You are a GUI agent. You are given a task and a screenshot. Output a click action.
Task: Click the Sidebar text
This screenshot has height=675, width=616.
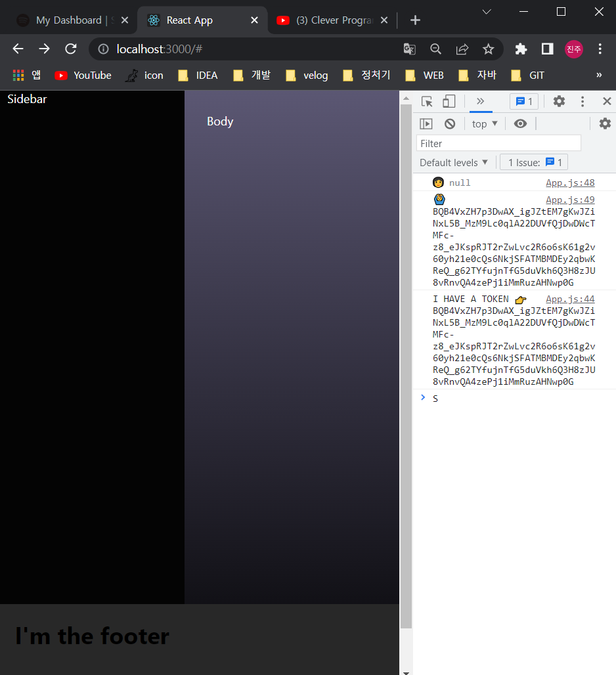pyautogui.click(x=27, y=99)
